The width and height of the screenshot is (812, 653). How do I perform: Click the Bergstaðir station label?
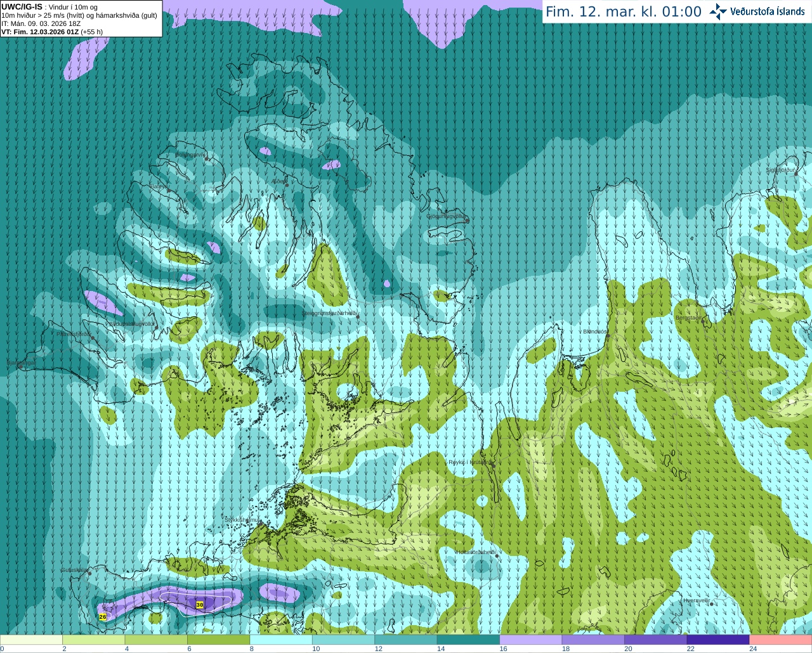click(690, 317)
